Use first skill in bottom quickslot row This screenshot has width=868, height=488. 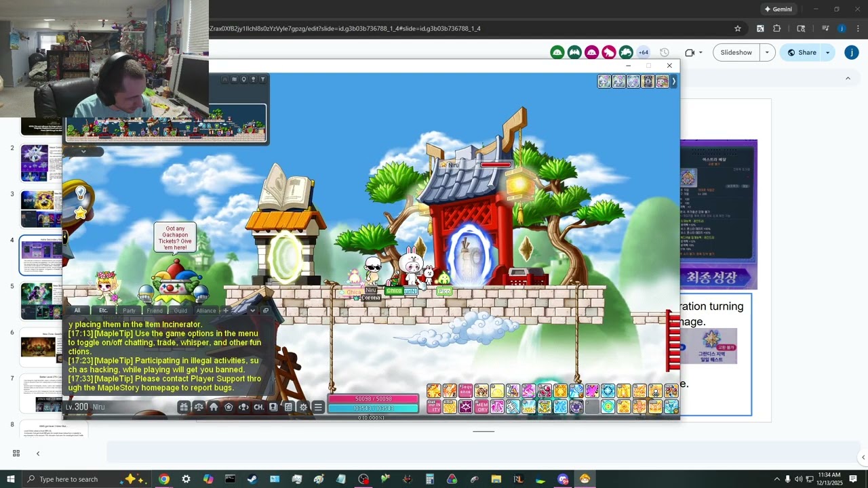434,407
